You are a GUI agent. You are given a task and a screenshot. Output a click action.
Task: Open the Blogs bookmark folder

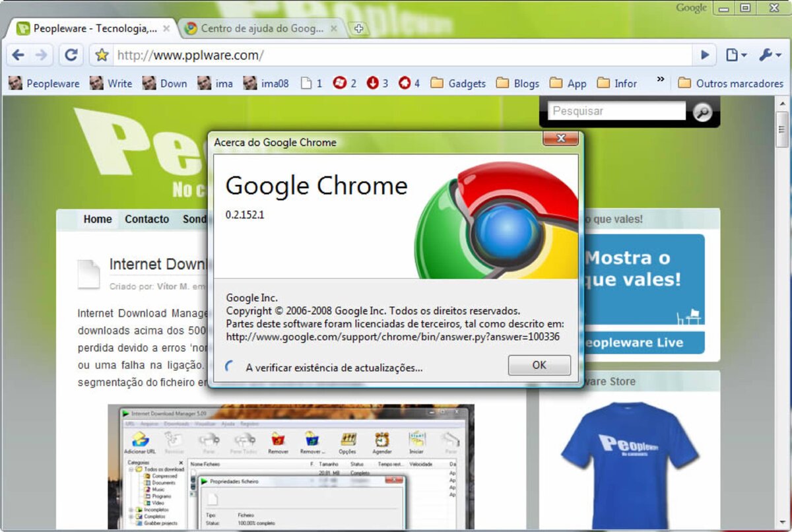pos(517,83)
